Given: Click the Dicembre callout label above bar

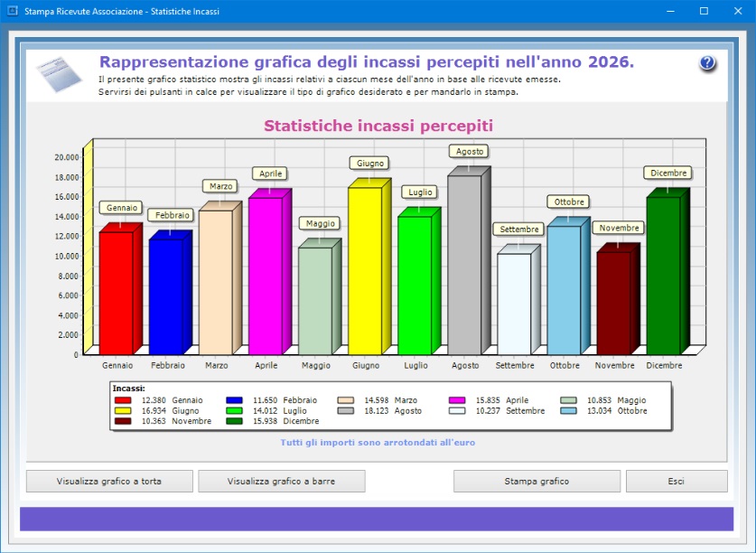Looking at the screenshot, I should pos(668,173).
